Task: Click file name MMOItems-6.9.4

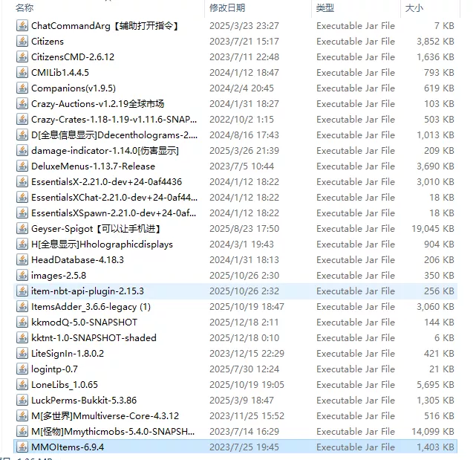Action: point(68,447)
